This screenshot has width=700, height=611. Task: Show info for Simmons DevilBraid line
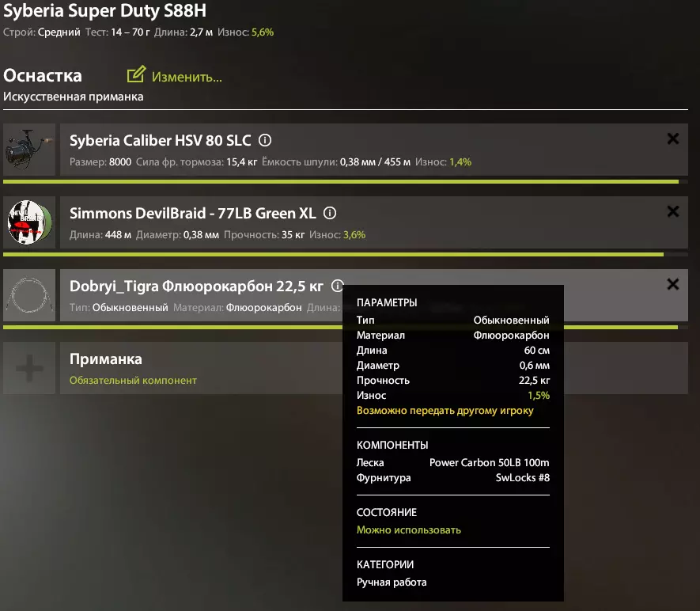tap(331, 213)
